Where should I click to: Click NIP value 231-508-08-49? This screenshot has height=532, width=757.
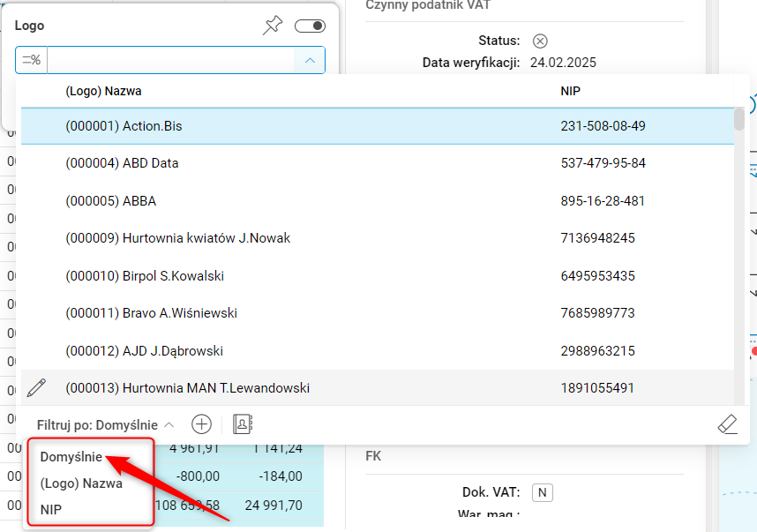tap(603, 126)
